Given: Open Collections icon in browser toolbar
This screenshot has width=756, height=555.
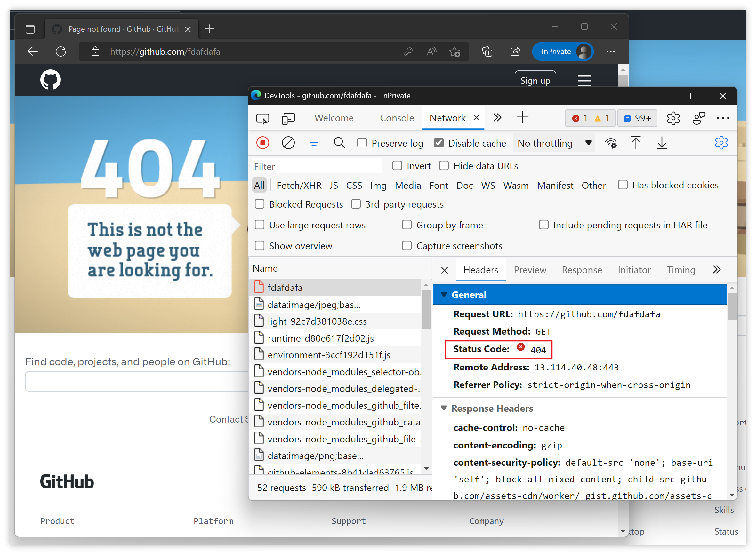Looking at the screenshot, I should [x=487, y=52].
